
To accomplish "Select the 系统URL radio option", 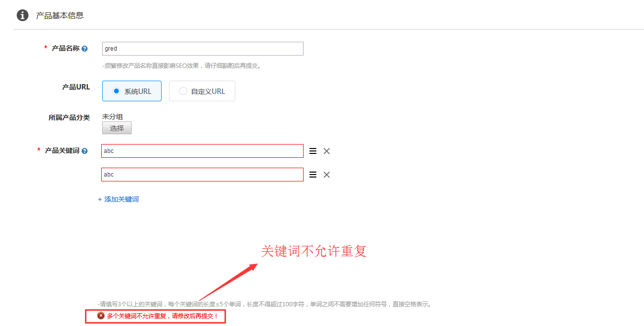I will pyautogui.click(x=116, y=91).
